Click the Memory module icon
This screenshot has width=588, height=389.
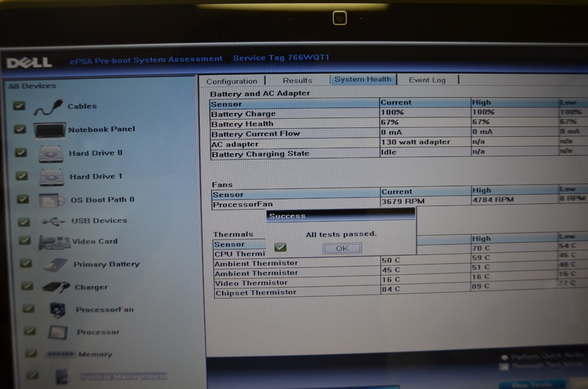click(61, 354)
